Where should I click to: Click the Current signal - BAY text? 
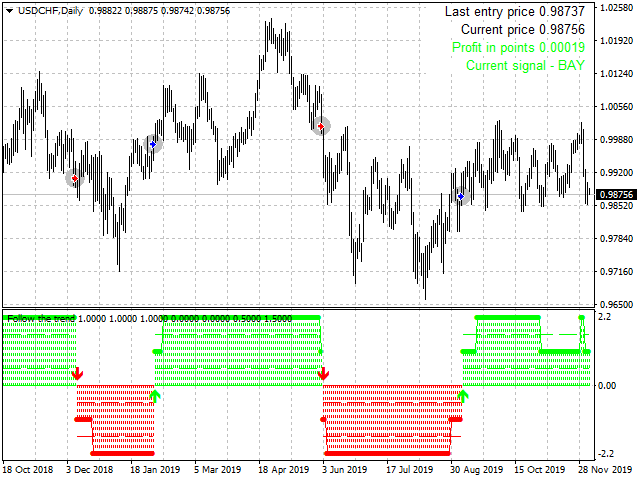(525, 65)
